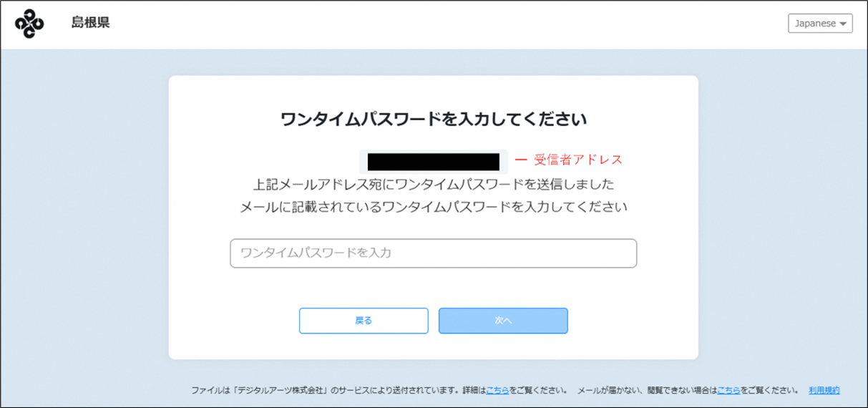Open the Japanese language dropdown
Screen dimensions: 868x408
point(820,24)
